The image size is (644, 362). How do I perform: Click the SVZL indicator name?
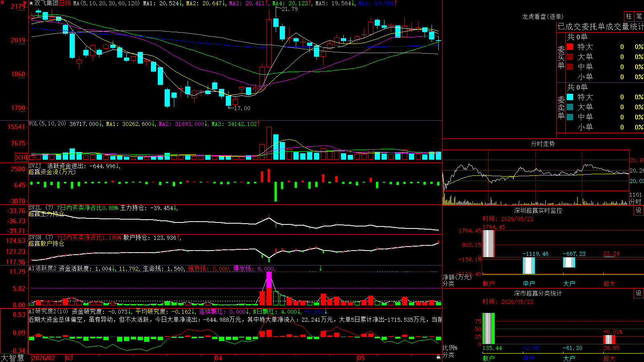(35, 208)
